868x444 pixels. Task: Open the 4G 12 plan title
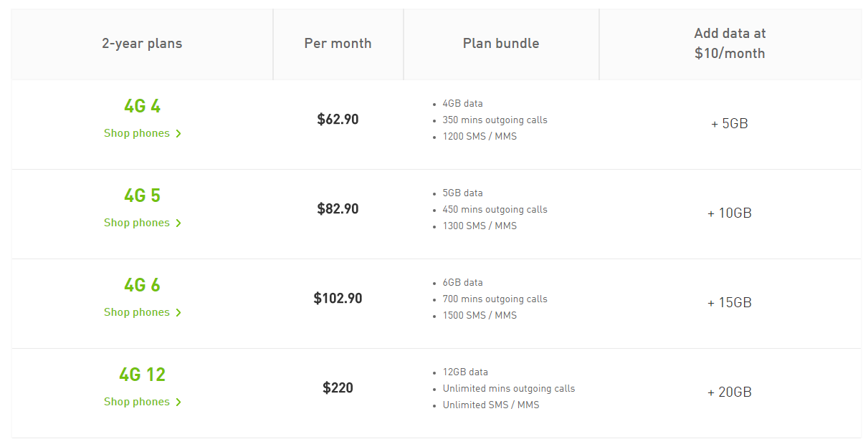pyautogui.click(x=142, y=375)
